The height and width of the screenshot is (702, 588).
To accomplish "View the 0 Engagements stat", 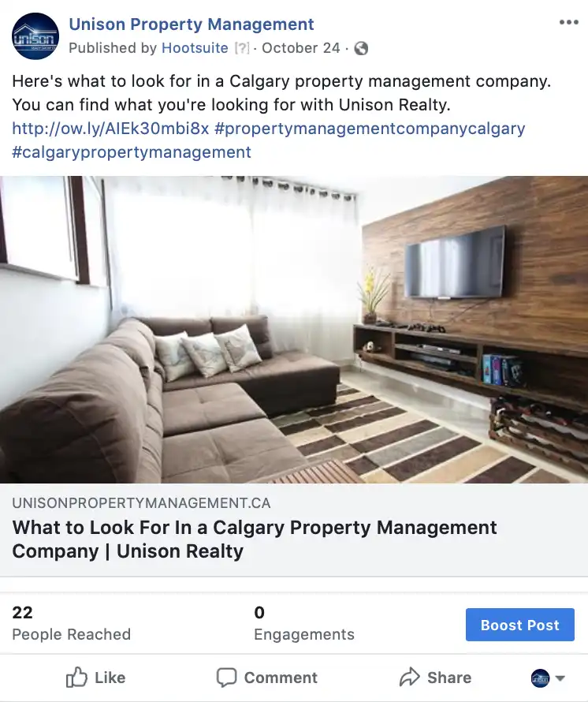I will pyautogui.click(x=303, y=623).
